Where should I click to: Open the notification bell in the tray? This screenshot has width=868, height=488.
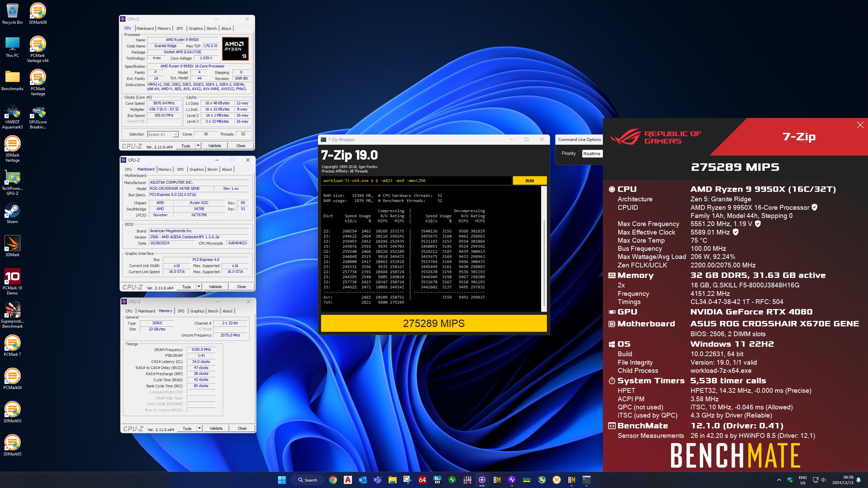click(859, 480)
